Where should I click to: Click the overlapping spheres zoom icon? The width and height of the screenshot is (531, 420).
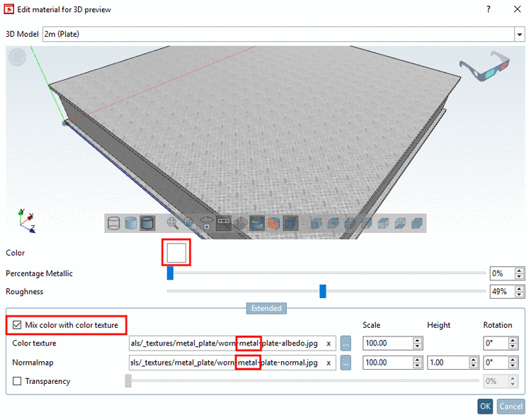point(190,224)
